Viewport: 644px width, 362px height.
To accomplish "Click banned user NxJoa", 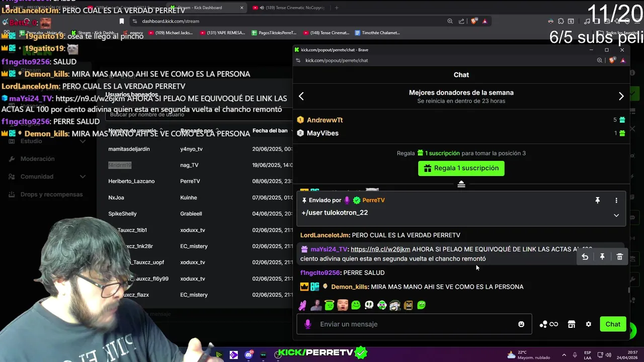I will (x=116, y=198).
